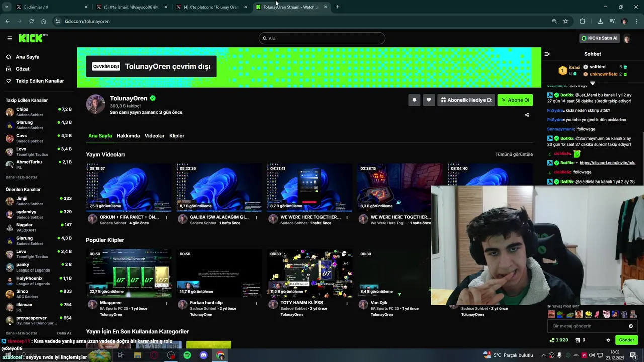Open Takip Edilen Kanallar in the sidebar

pos(40,81)
